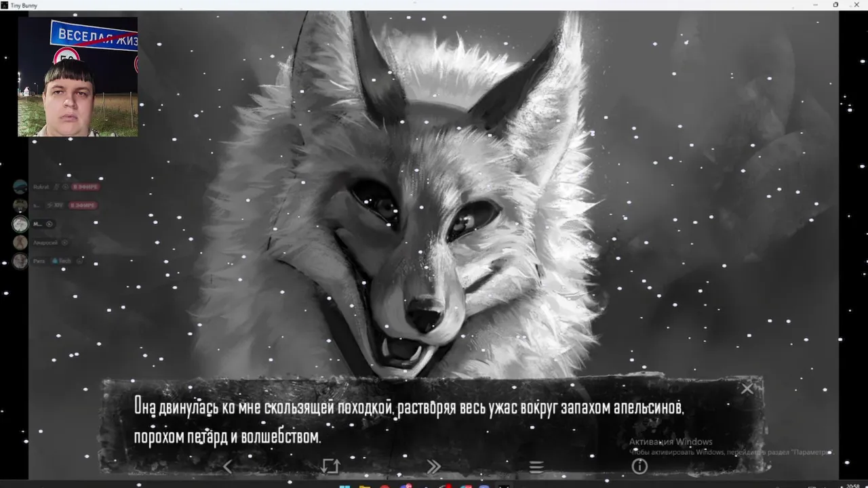Go back one line with left arrow icon
The width and height of the screenshot is (868, 488).
tap(228, 466)
